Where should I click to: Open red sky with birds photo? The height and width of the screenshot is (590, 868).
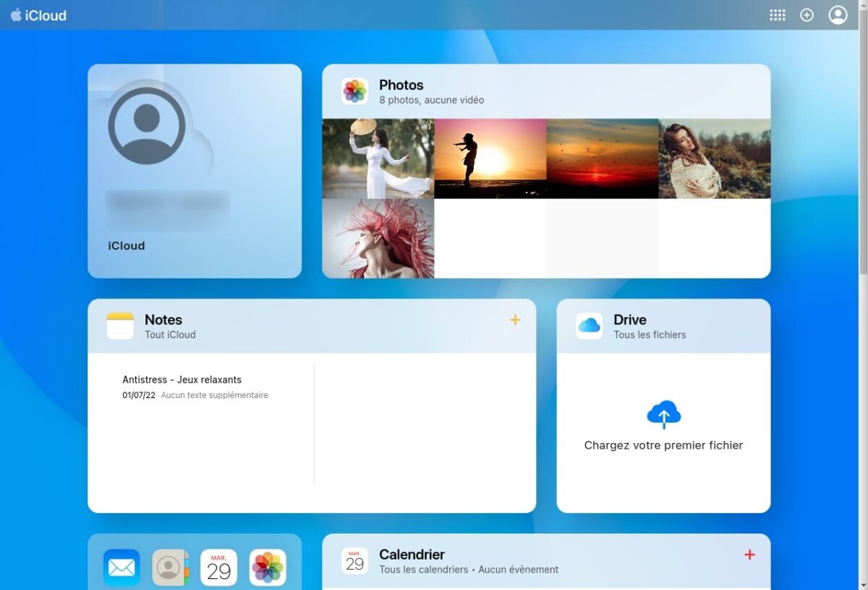(603, 159)
